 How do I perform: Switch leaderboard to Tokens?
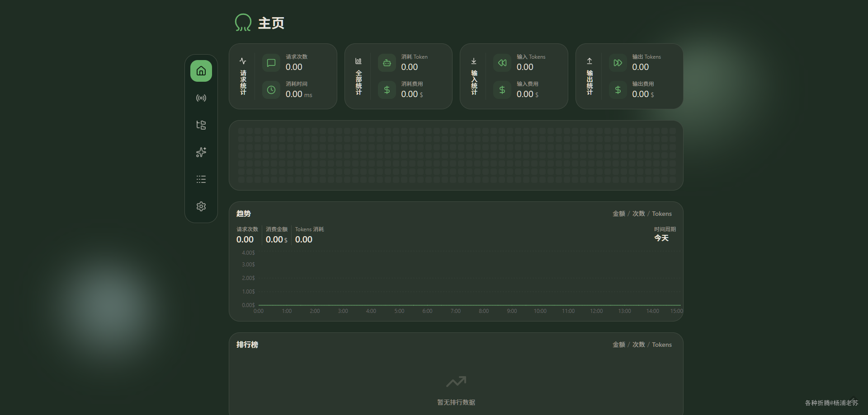pyautogui.click(x=662, y=345)
